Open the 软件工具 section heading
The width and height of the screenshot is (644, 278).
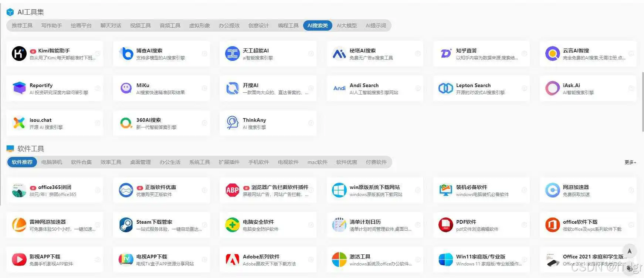(30, 149)
